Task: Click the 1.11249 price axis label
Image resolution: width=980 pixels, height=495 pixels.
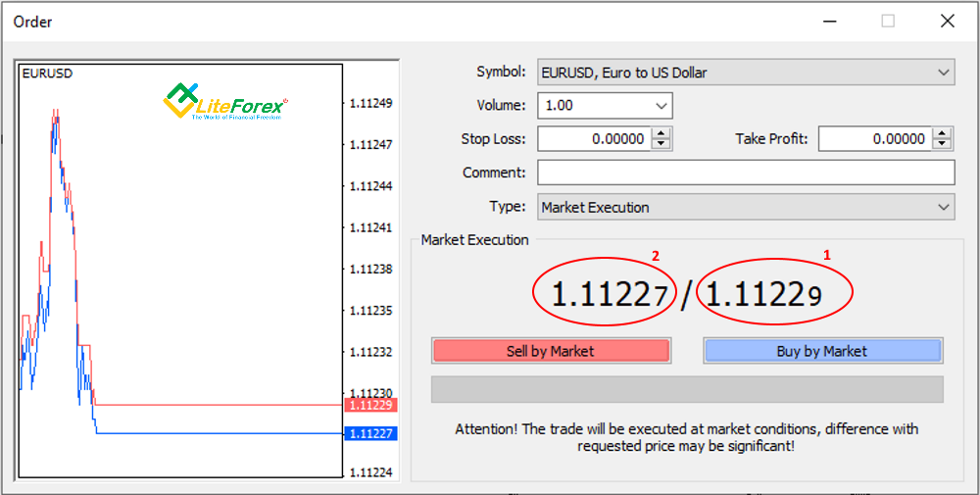Action: pos(371,103)
